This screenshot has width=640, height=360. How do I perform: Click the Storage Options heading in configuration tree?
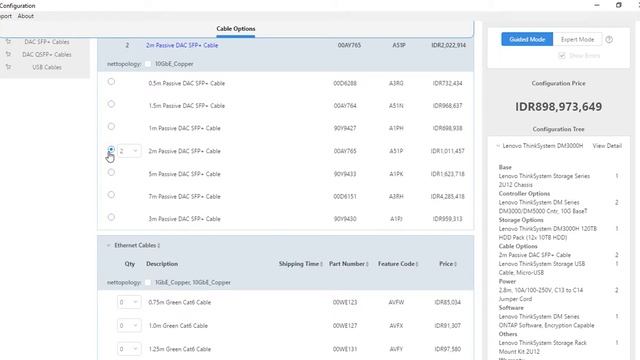tap(521, 220)
